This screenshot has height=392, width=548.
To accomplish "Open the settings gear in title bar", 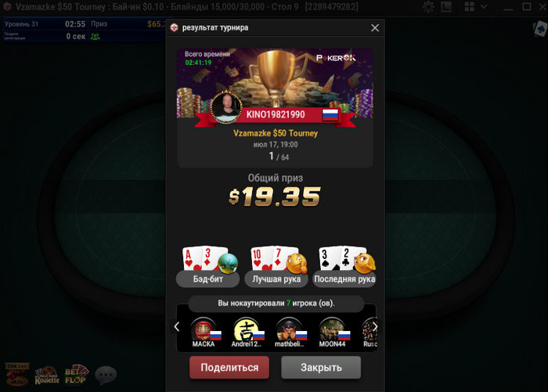I will 428,6.
